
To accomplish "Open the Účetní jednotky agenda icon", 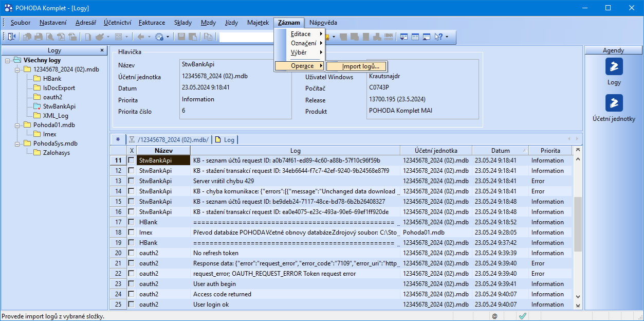I will 614,103.
